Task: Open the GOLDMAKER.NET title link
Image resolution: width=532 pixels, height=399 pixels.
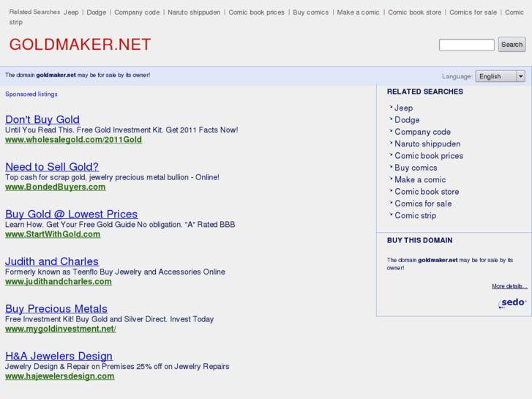Action: 80,45
